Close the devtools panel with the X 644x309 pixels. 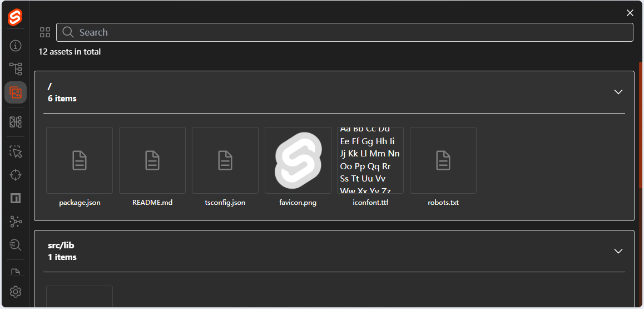coord(630,13)
